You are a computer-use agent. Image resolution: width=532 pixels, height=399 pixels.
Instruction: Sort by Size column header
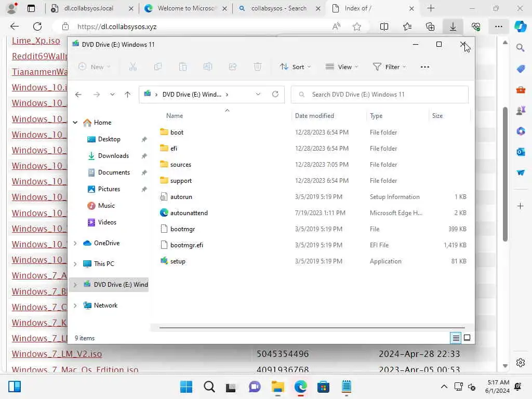[437, 116]
